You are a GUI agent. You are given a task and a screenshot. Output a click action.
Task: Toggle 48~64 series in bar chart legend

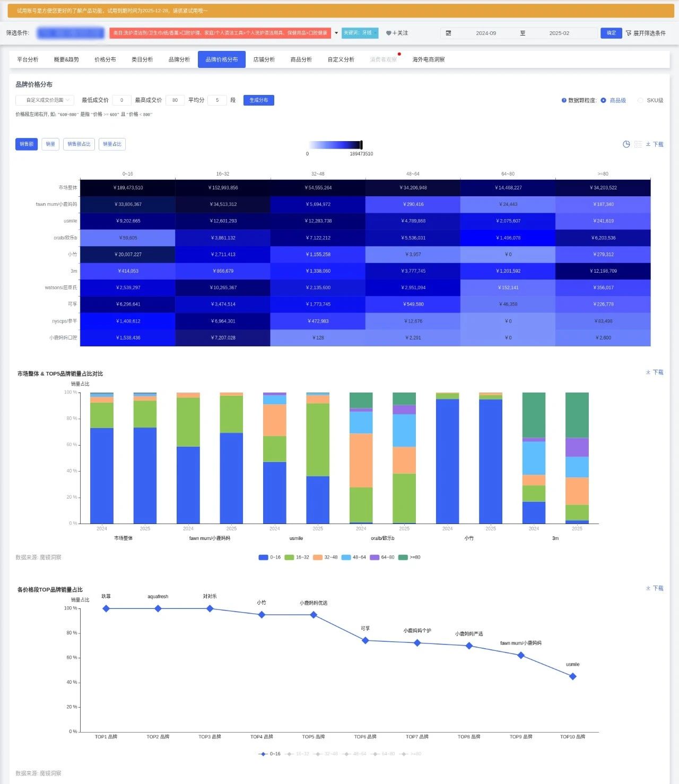pos(354,557)
